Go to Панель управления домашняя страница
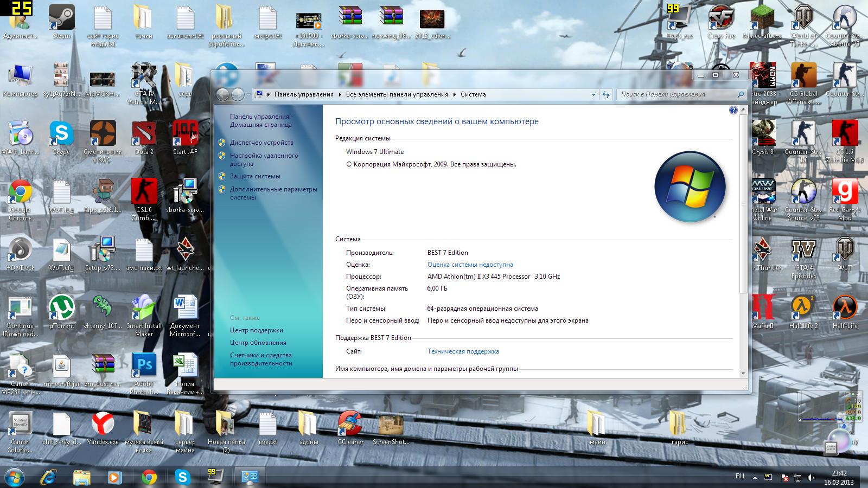This screenshot has width=868, height=488. click(x=261, y=120)
